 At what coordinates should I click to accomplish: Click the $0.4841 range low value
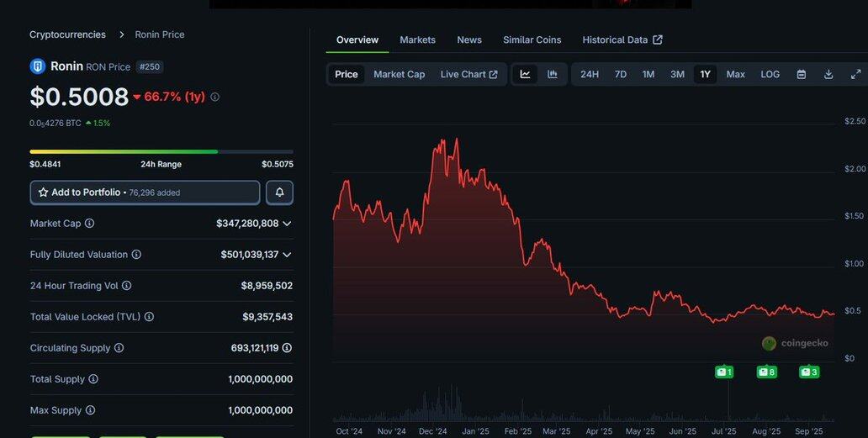click(45, 164)
